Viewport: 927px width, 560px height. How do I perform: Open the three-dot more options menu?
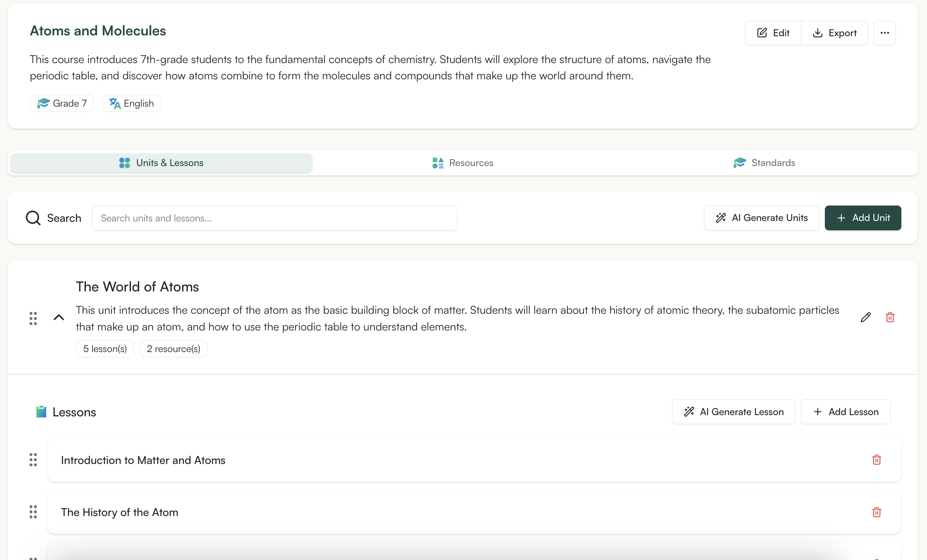(884, 33)
